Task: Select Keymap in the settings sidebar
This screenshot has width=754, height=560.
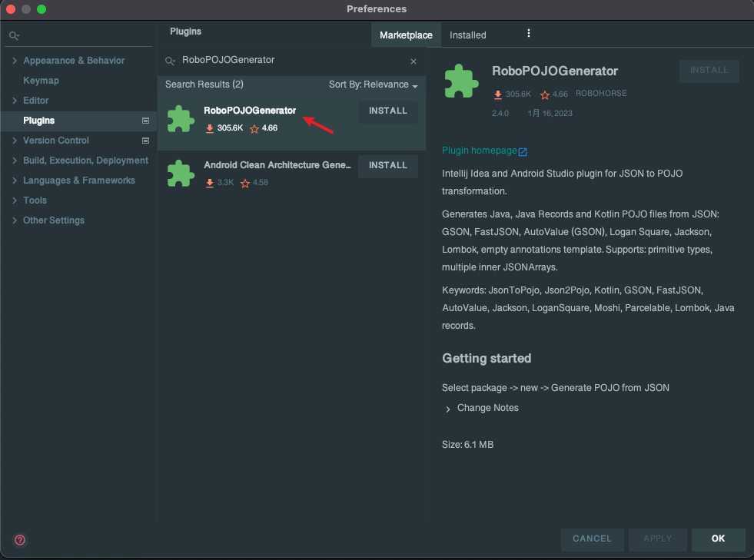Action: point(41,81)
